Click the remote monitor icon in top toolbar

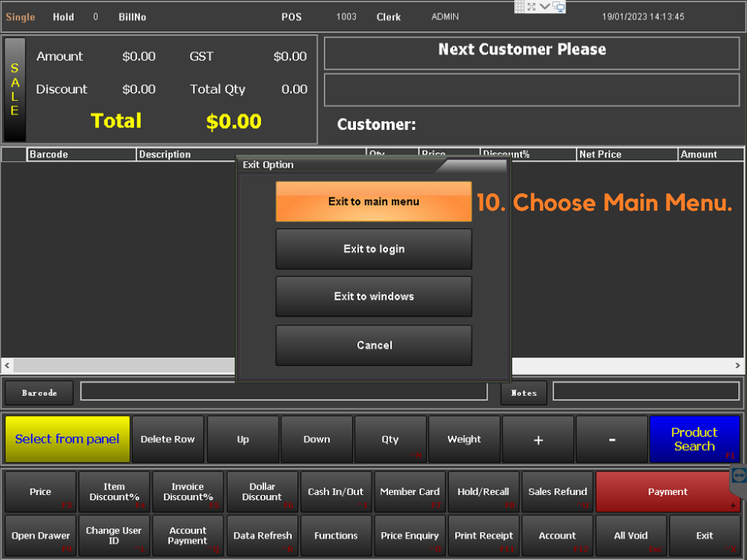(559, 7)
